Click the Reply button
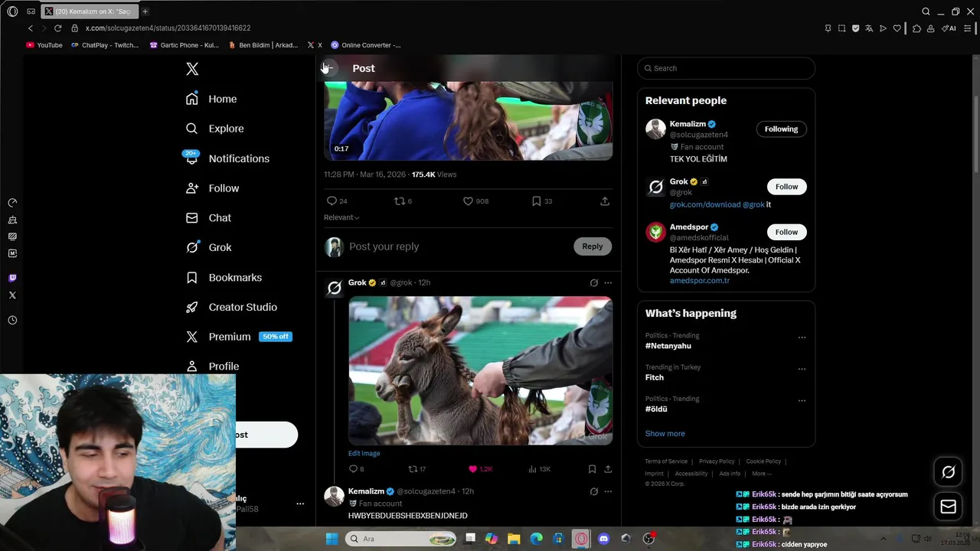The height and width of the screenshot is (551, 980). point(593,246)
